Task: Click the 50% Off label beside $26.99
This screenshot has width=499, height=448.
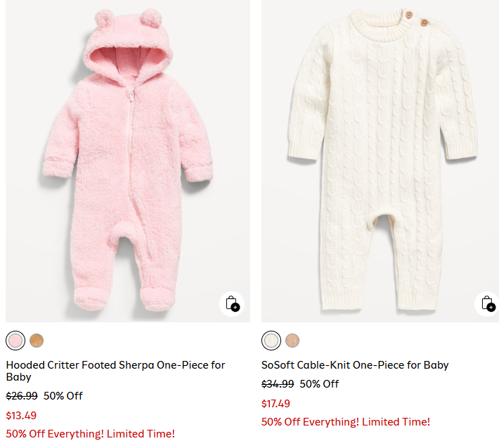Action: tap(63, 396)
